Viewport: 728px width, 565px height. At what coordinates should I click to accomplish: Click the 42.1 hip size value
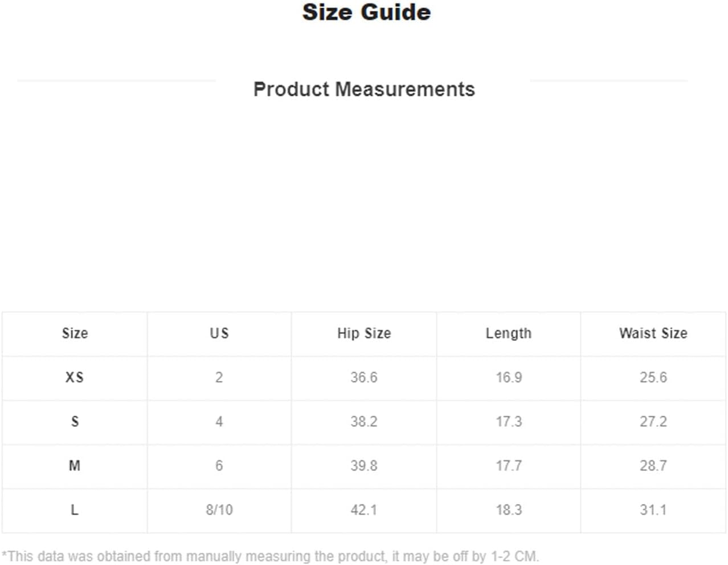click(364, 510)
